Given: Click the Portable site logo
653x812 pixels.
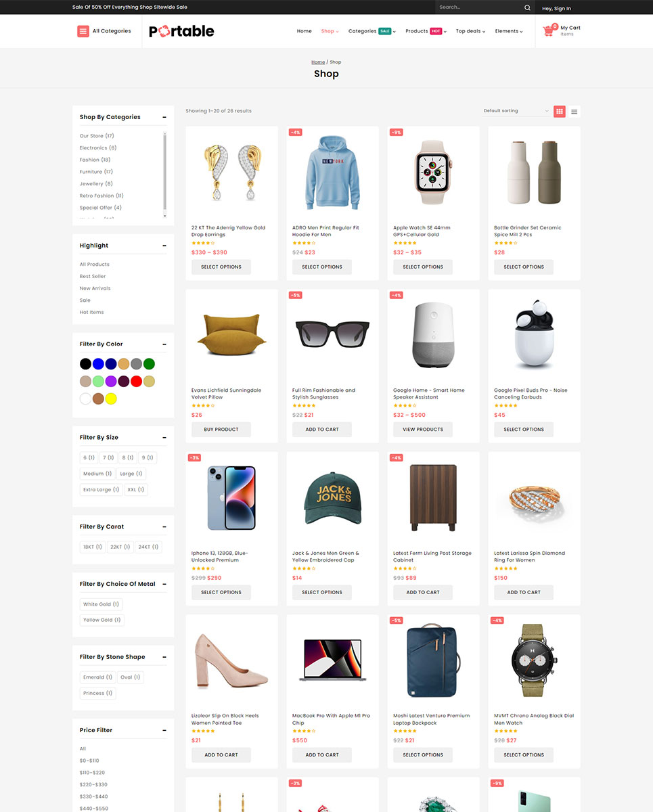Looking at the screenshot, I should [x=181, y=31].
